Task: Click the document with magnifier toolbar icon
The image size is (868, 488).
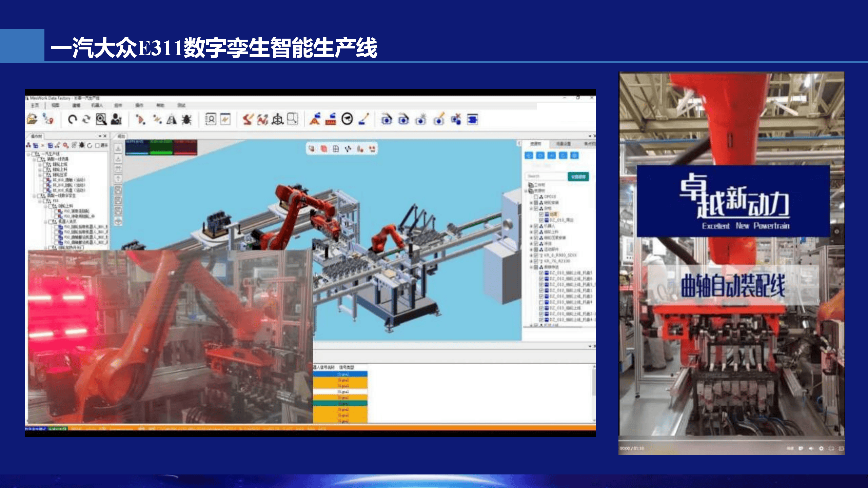Action: 293,119
